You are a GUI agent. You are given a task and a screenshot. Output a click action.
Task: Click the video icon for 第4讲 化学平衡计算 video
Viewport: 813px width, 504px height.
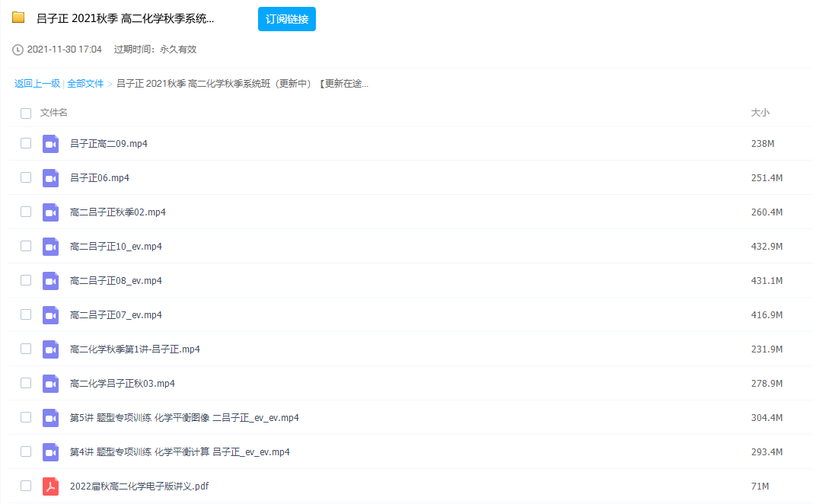(50, 451)
